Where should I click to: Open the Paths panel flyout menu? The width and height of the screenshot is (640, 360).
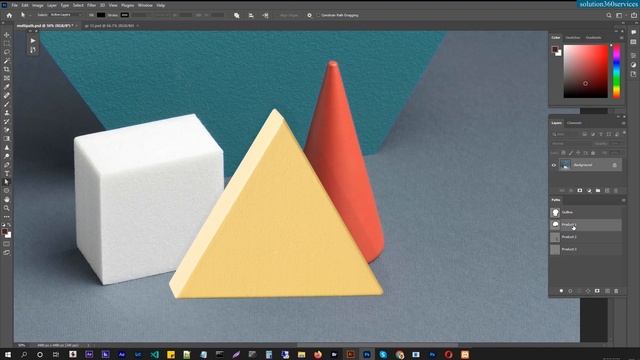coord(623,200)
